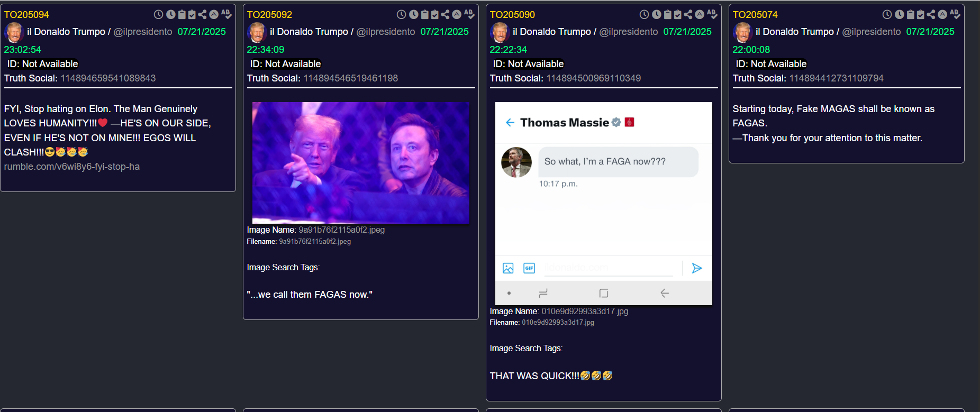Image resolution: width=980 pixels, height=412 pixels.
Task: Click the outlined clock icon on card TO205074
Action: pyautogui.click(x=887, y=14)
